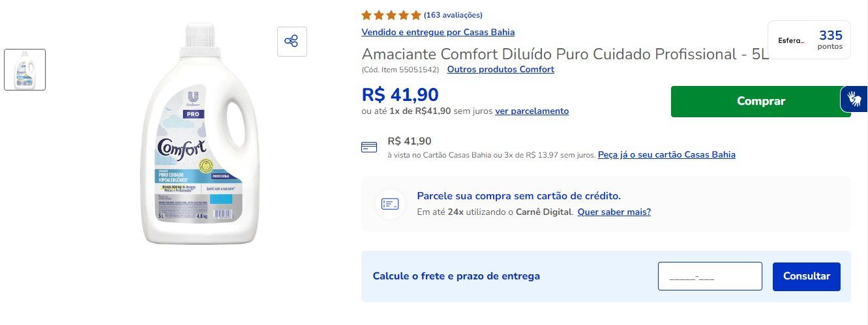Click Calcule o frete e prazo de entrega

point(456,276)
